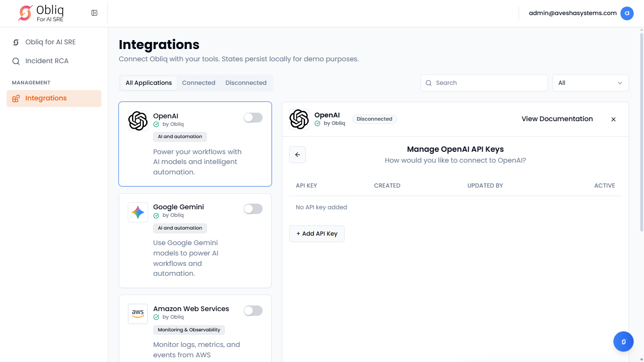The width and height of the screenshot is (644, 362).
Task: Collapse the sidebar with the panel icon
Action: [x=94, y=13]
